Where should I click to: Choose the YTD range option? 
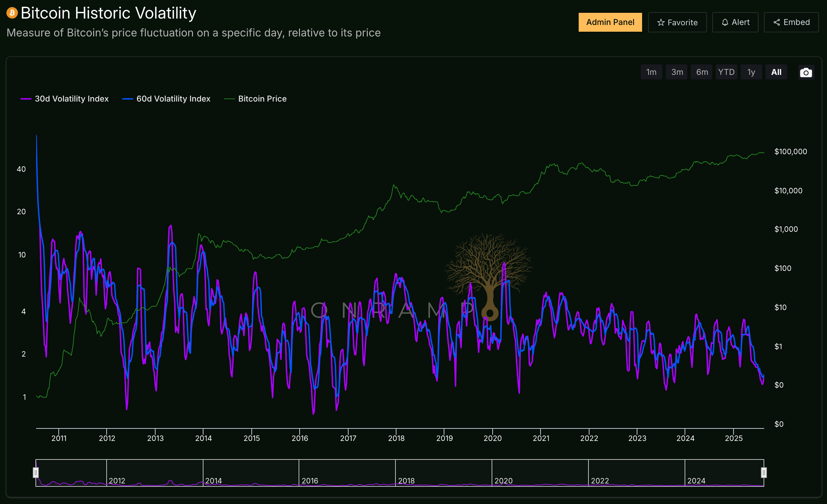coord(726,72)
